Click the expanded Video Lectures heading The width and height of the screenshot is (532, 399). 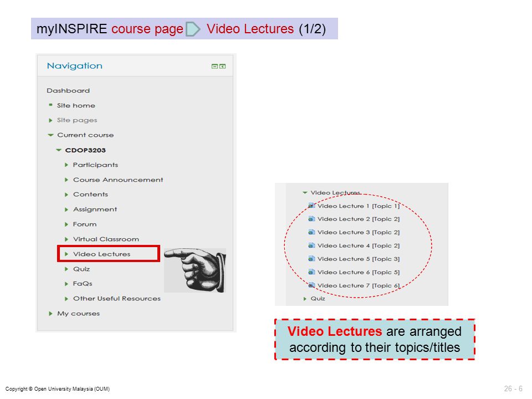coord(335,193)
